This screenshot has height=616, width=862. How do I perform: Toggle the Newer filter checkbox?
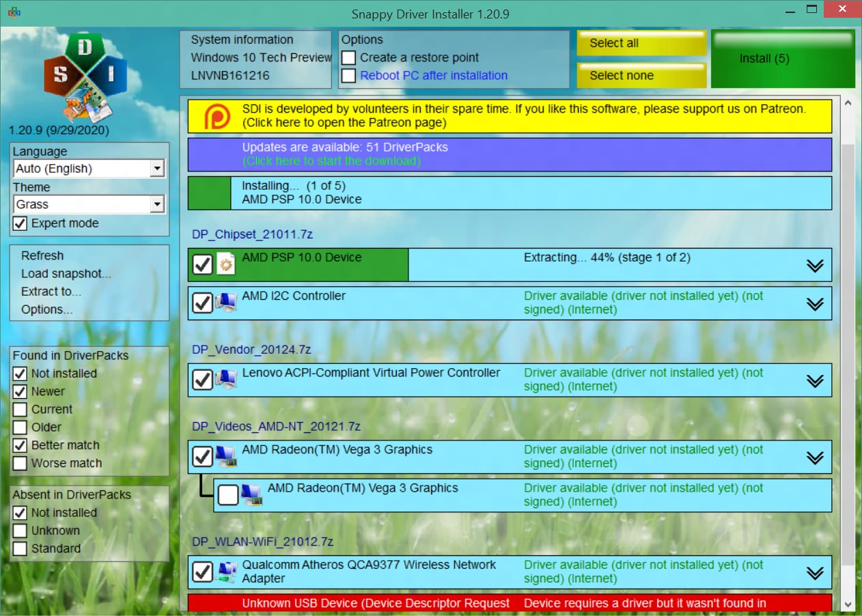click(x=20, y=391)
